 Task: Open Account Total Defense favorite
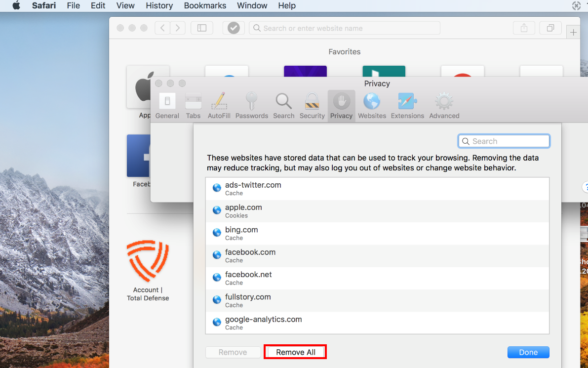click(x=148, y=271)
